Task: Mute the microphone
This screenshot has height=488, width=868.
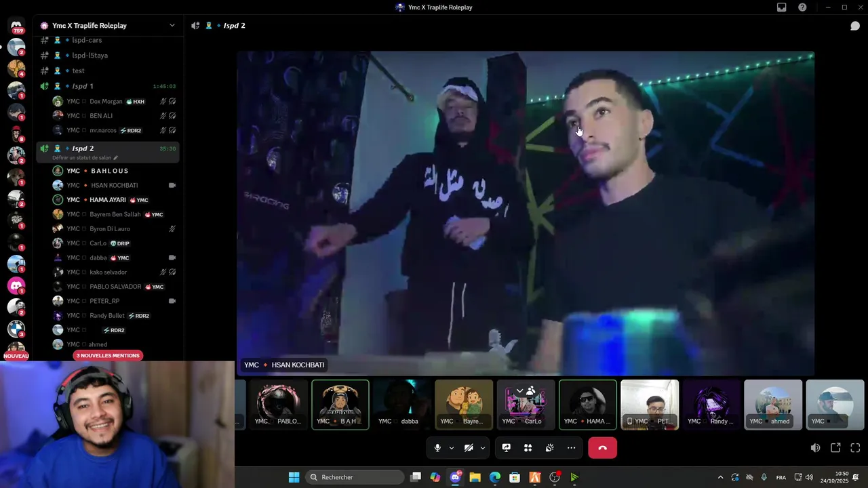Action: point(437,448)
